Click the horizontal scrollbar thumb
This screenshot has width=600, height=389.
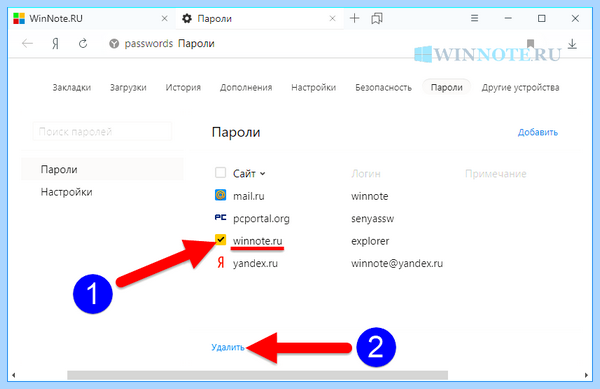(258, 375)
